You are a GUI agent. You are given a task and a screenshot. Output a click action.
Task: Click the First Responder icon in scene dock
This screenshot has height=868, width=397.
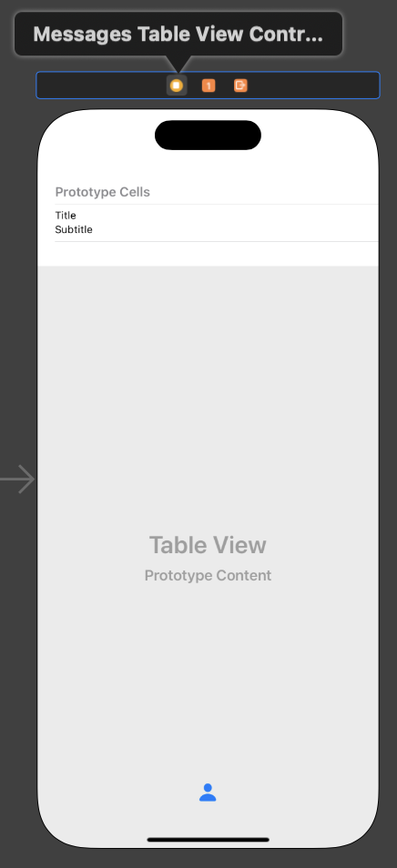[209, 86]
